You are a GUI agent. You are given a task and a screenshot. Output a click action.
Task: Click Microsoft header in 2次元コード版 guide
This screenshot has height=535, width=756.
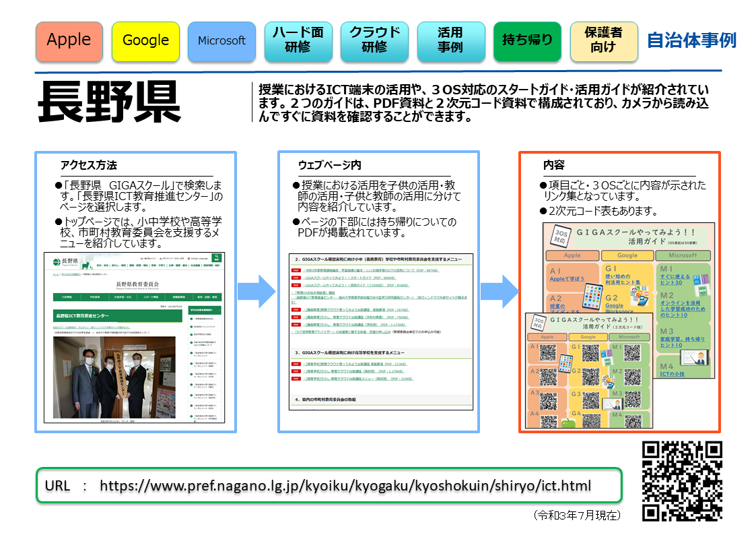(629, 337)
